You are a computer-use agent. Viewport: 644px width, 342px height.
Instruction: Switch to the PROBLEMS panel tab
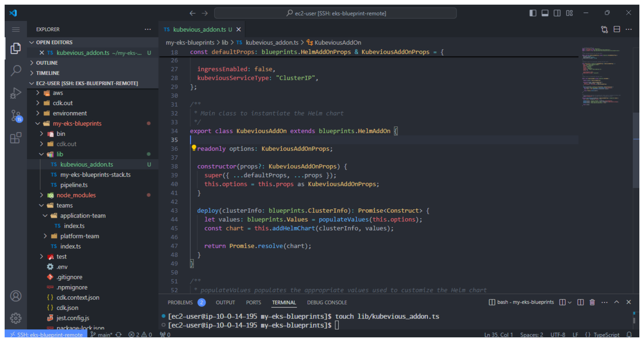click(187, 302)
